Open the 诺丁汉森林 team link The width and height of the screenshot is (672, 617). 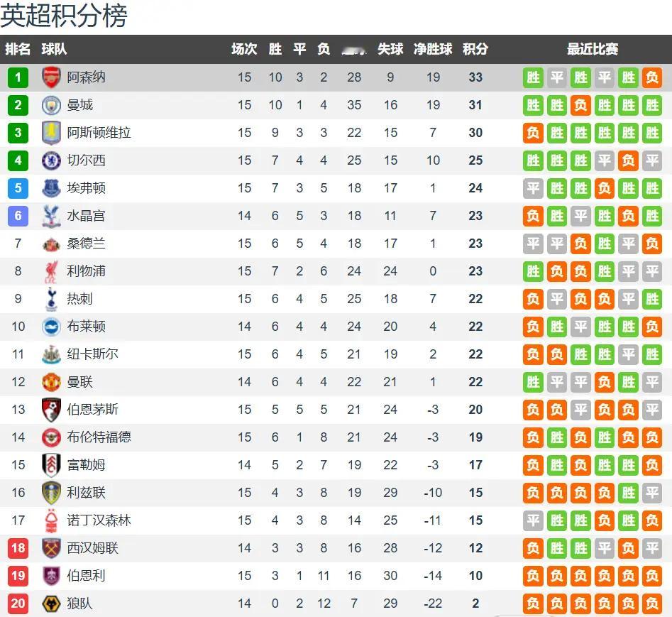[x=99, y=520]
